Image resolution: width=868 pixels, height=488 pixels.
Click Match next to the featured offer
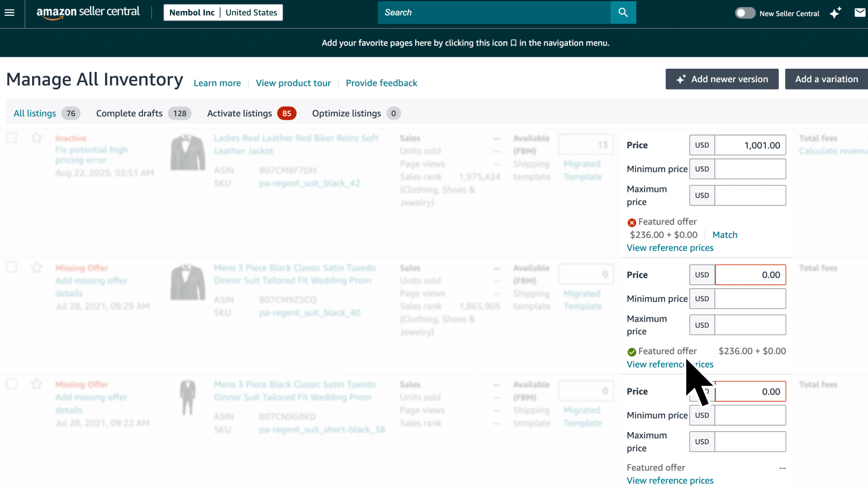pyautogui.click(x=725, y=235)
